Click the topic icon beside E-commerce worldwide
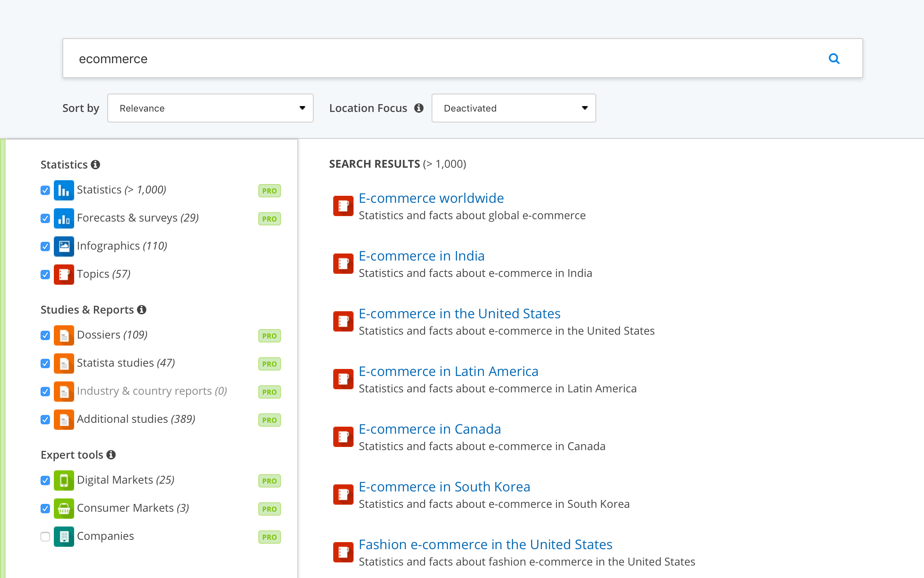Viewport: 924px width, 578px height. 343,206
